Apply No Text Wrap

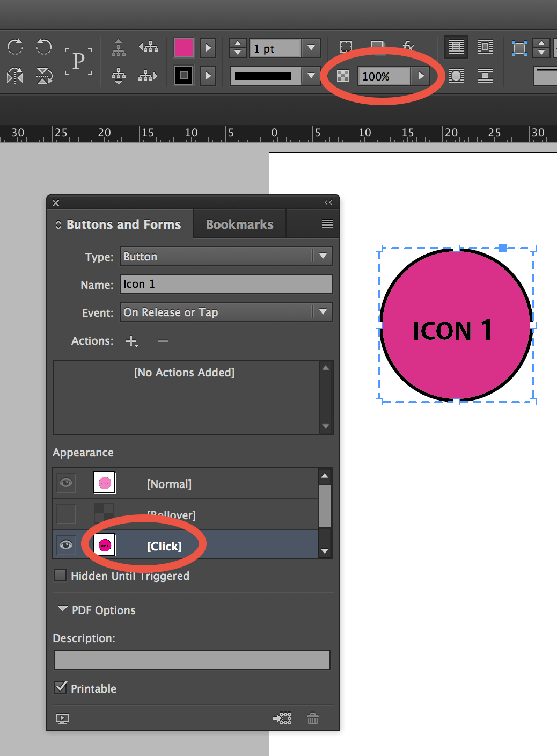456,47
